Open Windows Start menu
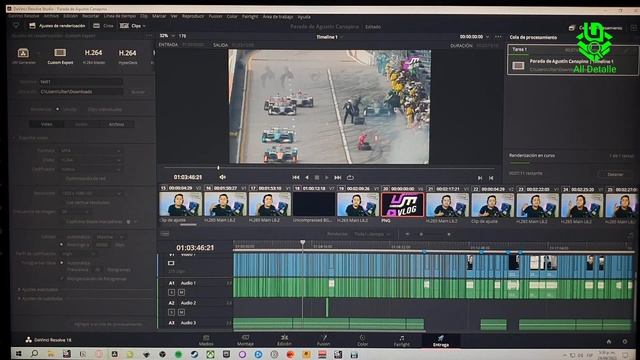The width and height of the screenshot is (640, 360). coord(18,353)
